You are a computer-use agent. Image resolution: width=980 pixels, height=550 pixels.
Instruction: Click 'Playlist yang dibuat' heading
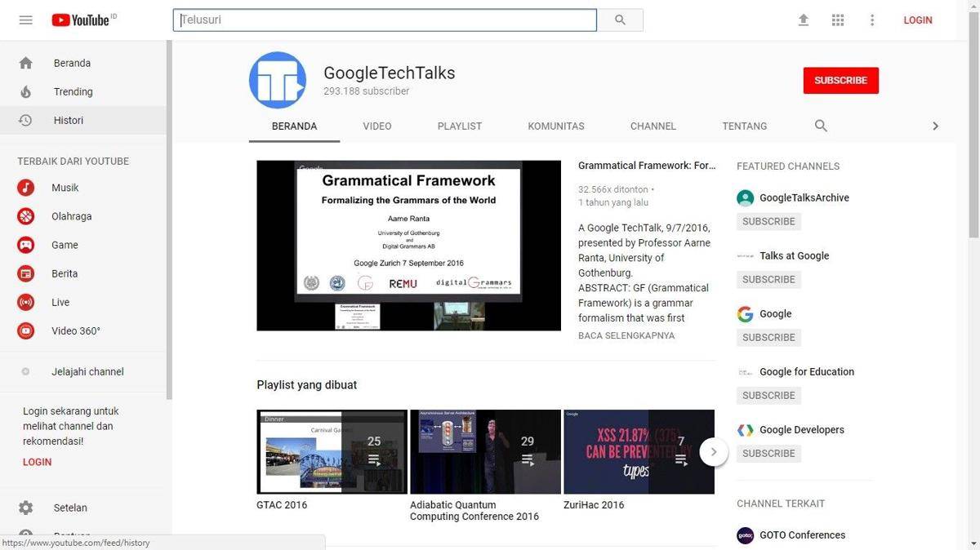[x=306, y=385]
